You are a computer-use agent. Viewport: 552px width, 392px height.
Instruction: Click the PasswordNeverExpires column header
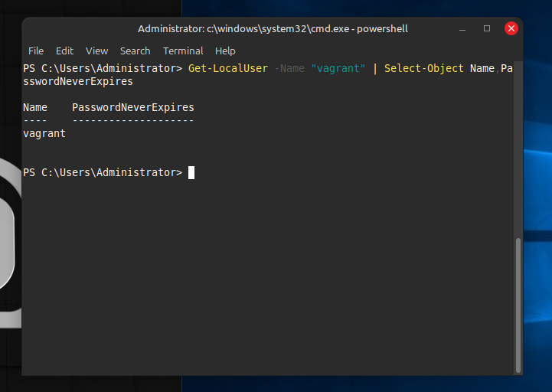[133, 107]
